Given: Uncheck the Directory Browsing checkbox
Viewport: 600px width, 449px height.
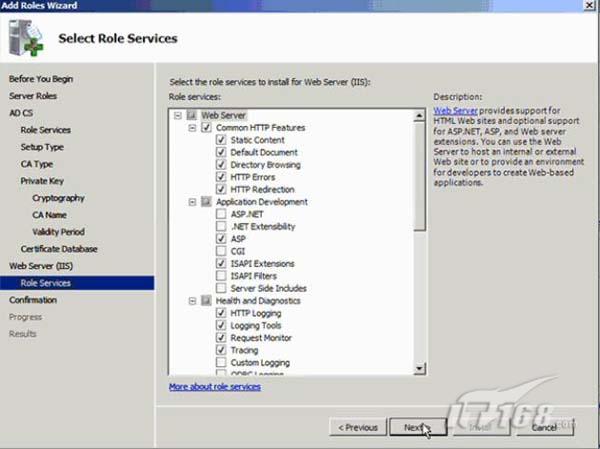Looking at the screenshot, I should pos(221,165).
